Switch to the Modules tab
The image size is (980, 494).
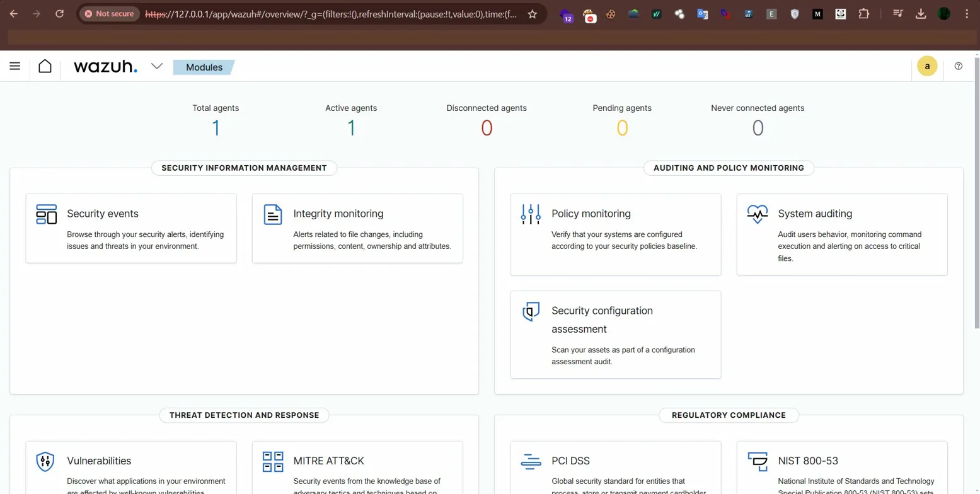click(x=204, y=67)
